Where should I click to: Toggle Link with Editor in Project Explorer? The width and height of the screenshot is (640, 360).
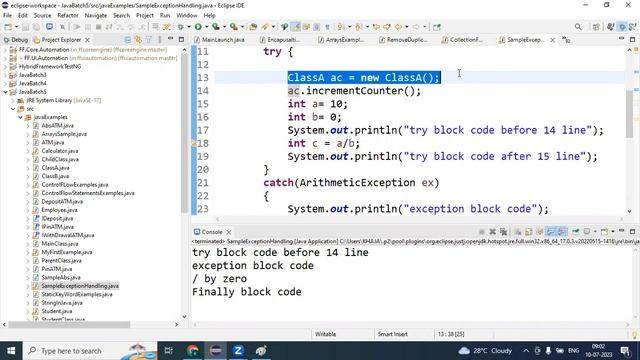click(138, 40)
